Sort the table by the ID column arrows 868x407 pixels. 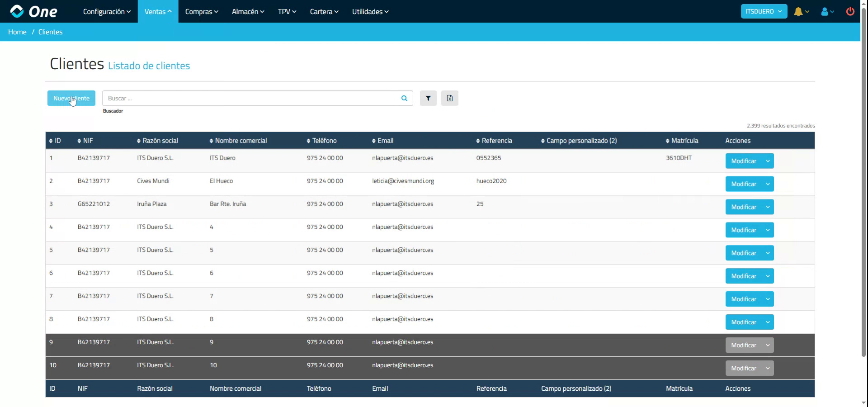[x=51, y=141]
